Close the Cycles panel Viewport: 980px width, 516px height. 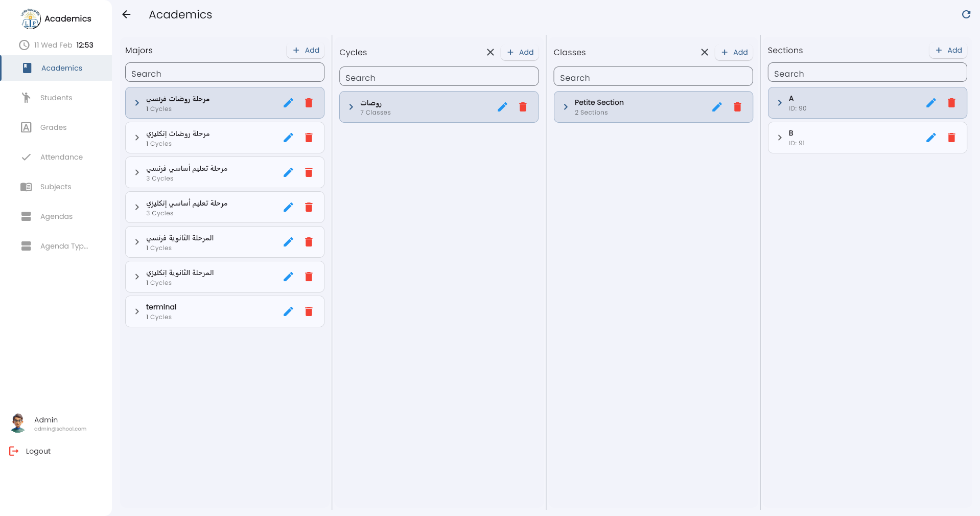tap(490, 52)
